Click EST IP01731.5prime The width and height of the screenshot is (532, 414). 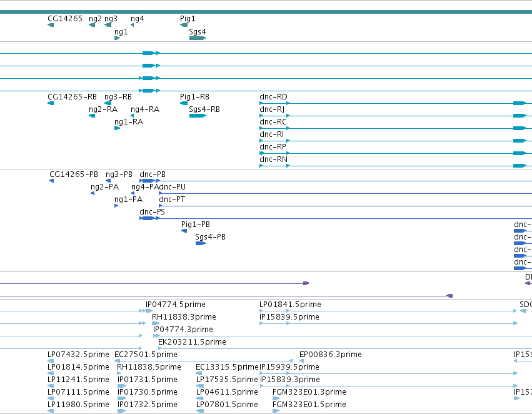pyautogui.click(x=148, y=380)
